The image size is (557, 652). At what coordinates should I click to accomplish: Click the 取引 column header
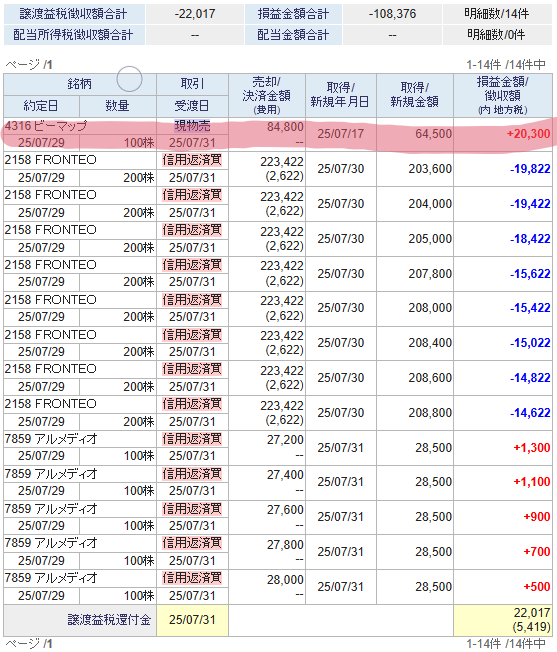click(x=192, y=84)
